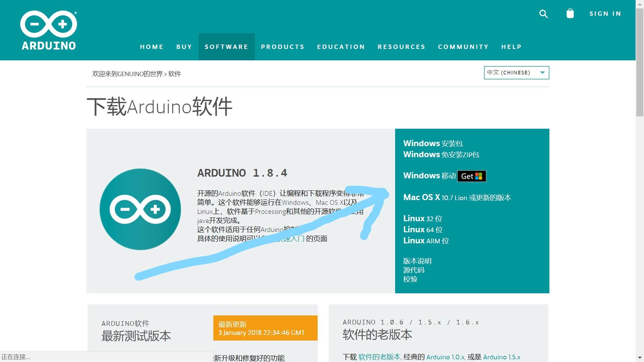Open the SOFTWARE nav tab

point(226,47)
